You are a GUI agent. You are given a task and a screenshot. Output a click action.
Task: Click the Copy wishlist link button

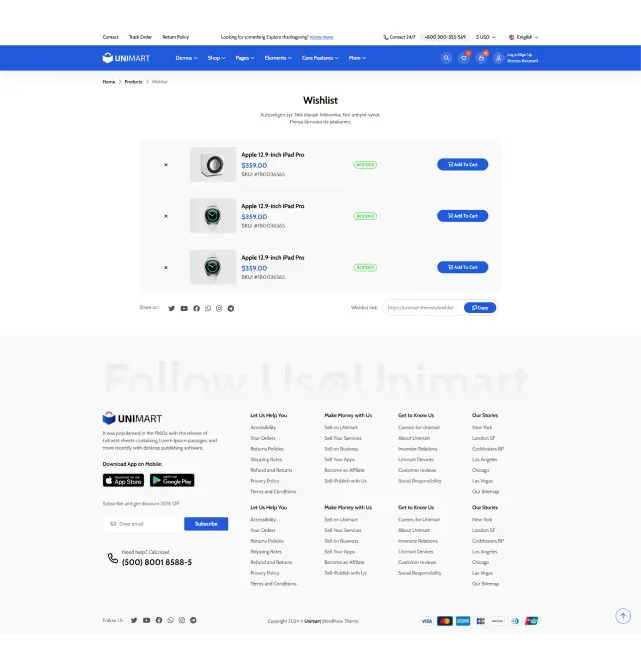(x=480, y=308)
